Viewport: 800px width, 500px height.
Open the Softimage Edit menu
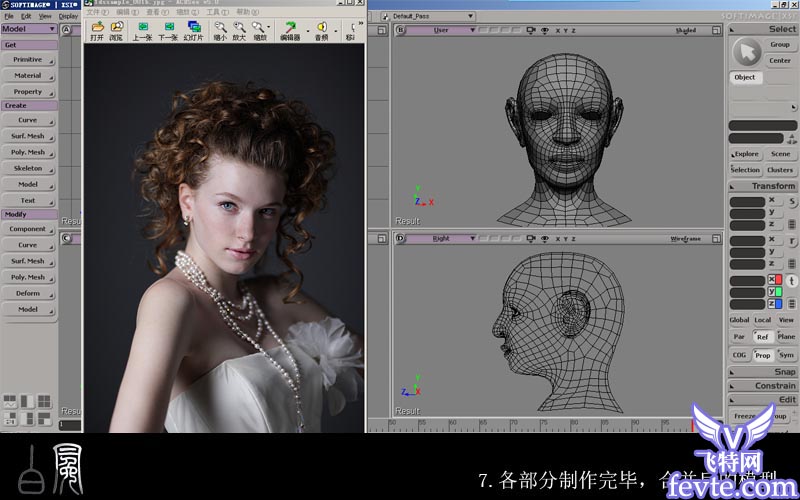tap(26, 16)
